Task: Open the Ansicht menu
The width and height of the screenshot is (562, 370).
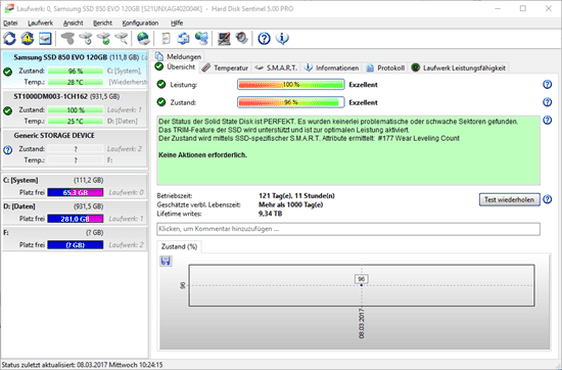Action: [73, 23]
